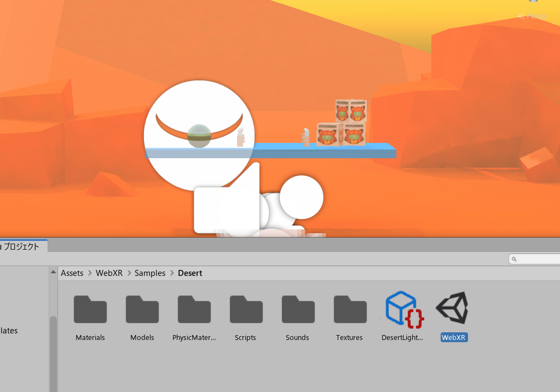Select the green sphere on the platform
The image size is (560, 392).
click(199, 136)
